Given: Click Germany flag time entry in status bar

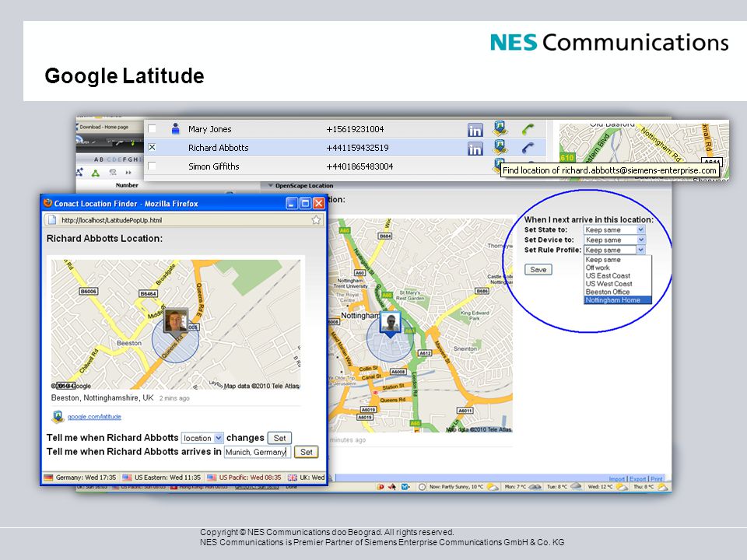Looking at the screenshot, I should coord(80,477).
